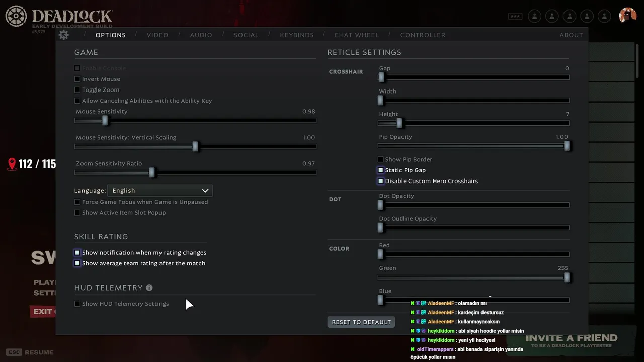Click the rank stars badge

[515, 16]
